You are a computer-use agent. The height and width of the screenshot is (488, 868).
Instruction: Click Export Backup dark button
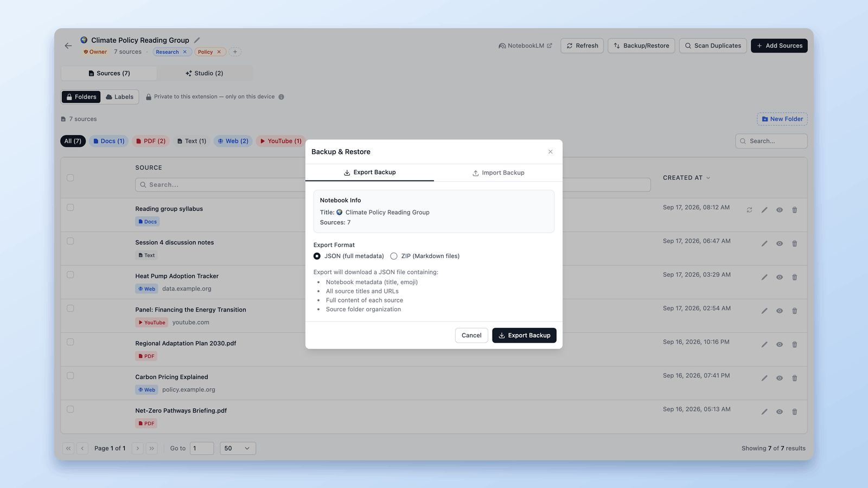[524, 336]
